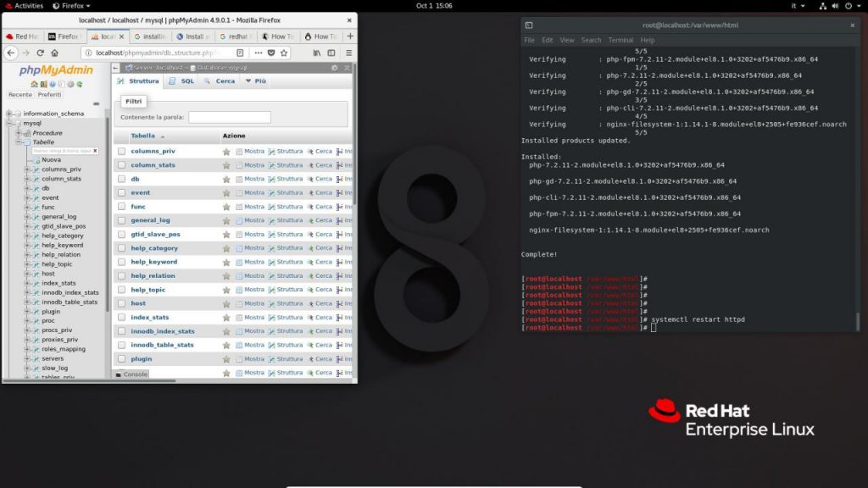This screenshot has width=868, height=488.
Task: Open Firefox library icon
Action: tap(317, 53)
